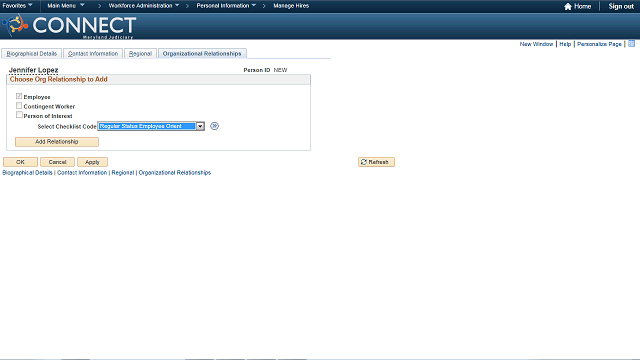Open the Help link
Viewport: 640px width, 360px height.
point(565,44)
